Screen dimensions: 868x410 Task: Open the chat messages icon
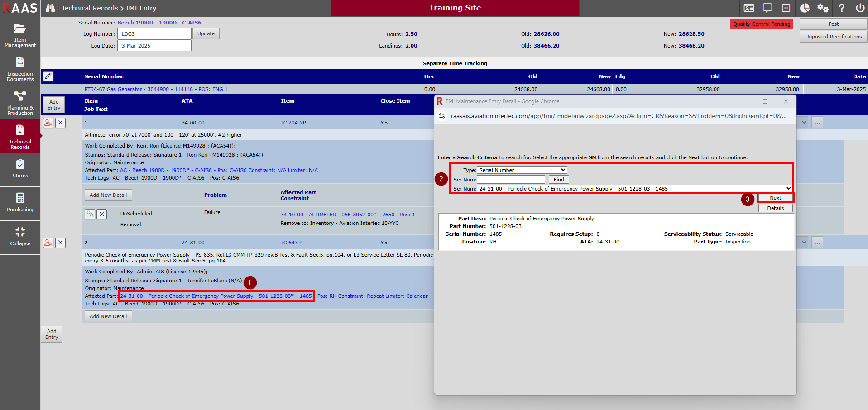tap(767, 8)
